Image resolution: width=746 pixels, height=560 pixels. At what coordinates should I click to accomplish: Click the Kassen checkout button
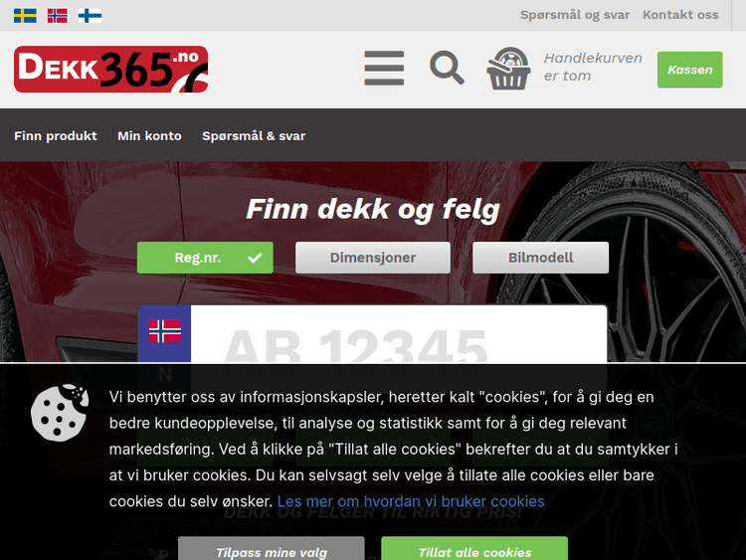point(690,70)
